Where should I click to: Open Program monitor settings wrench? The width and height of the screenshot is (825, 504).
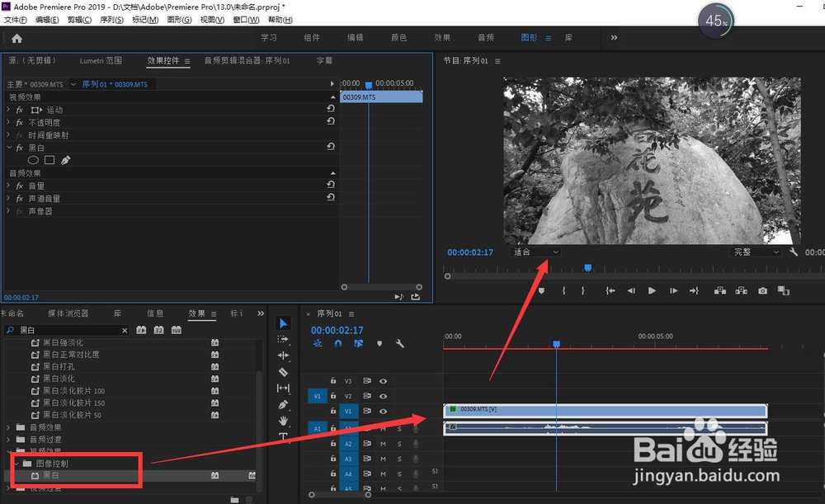[794, 252]
